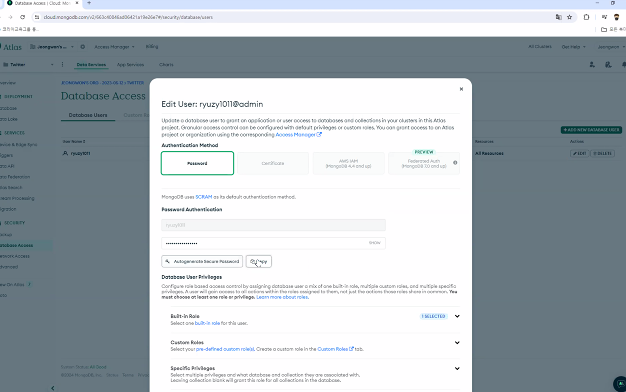This screenshot has width=626, height=392.
Task: Click the Federated Auth info icon
Action: click(x=455, y=163)
